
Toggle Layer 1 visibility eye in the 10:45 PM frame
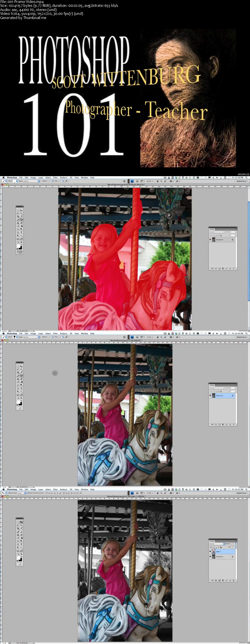(210, 551)
